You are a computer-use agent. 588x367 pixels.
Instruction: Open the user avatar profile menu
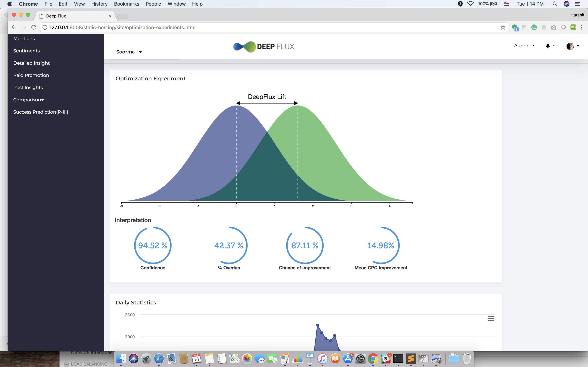570,46
